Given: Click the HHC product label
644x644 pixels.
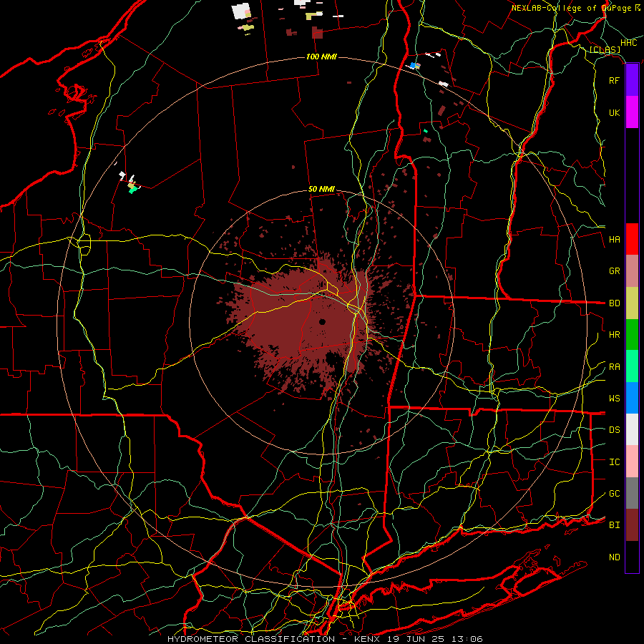Looking at the screenshot, I should 629,43.
